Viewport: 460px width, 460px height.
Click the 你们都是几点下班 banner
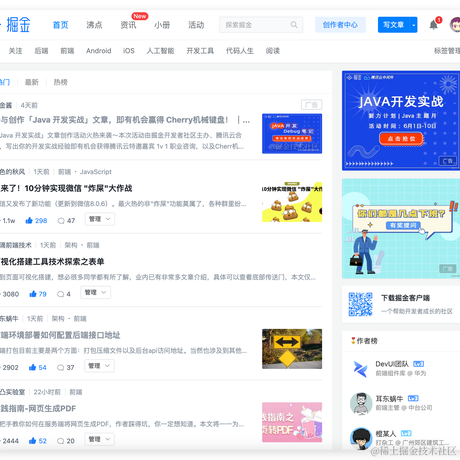[x=401, y=229]
